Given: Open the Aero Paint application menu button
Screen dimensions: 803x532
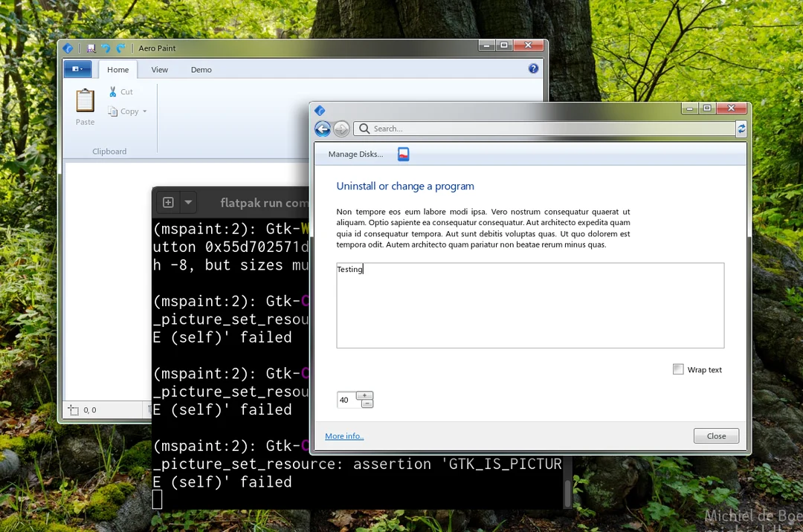Looking at the screenshot, I should pos(77,68).
